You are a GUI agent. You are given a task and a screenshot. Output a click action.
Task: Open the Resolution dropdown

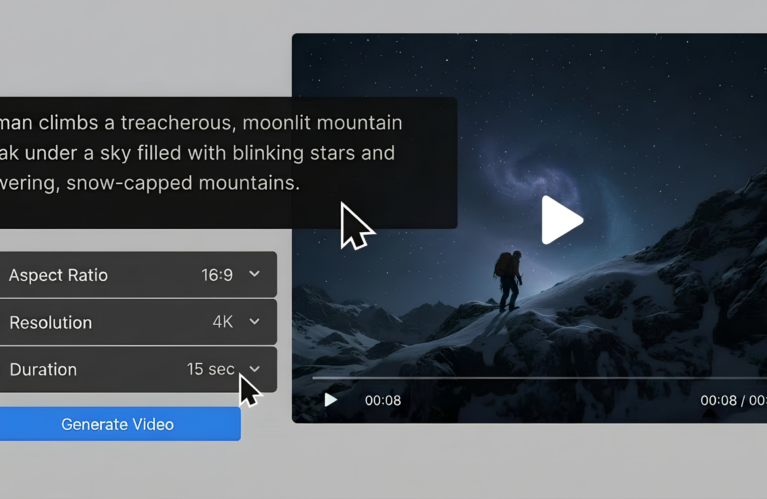(138, 322)
